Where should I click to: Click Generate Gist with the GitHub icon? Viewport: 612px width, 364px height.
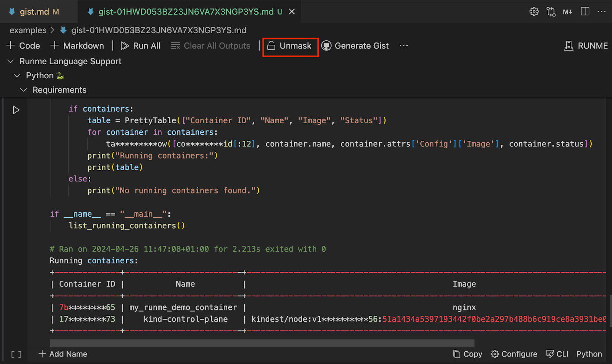click(355, 46)
